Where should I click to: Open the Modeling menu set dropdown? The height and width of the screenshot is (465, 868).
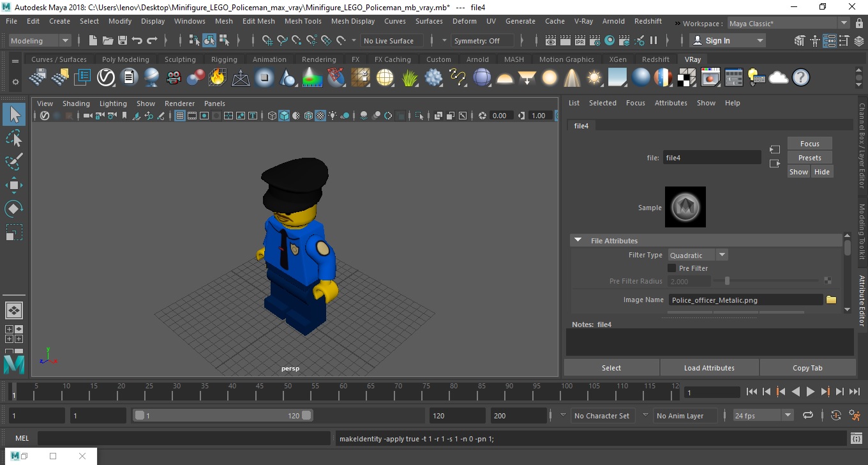pyautogui.click(x=40, y=40)
